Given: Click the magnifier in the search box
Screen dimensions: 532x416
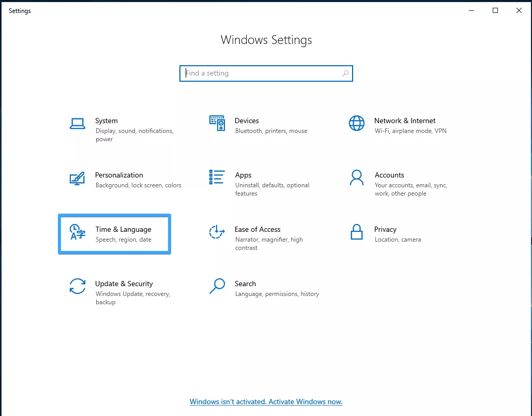Looking at the screenshot, I should pos(345,73).
